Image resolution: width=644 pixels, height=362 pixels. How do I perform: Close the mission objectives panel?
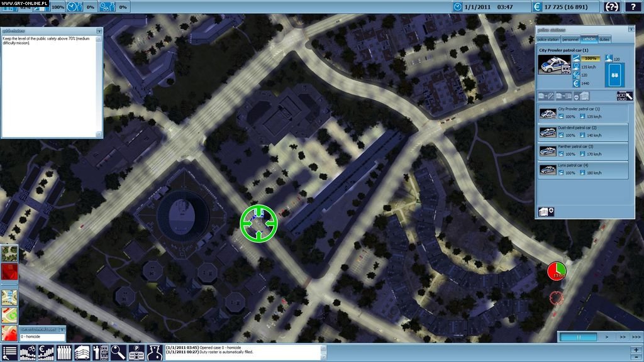pyautogui.click(x=99, y=31)
